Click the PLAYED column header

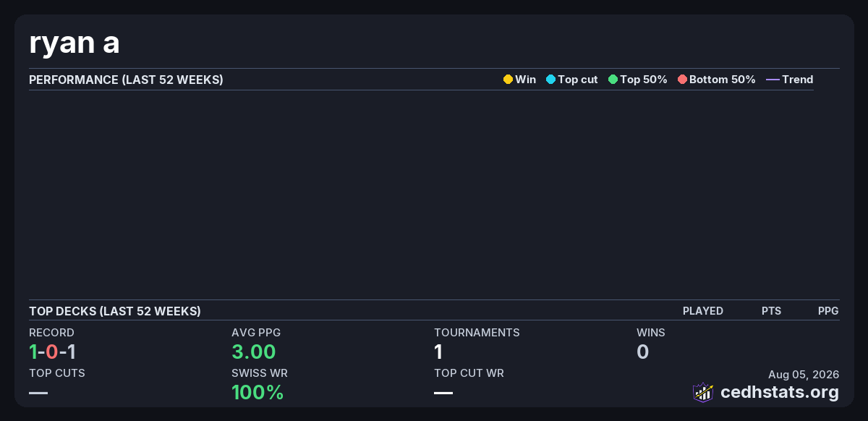[x=703, y=311]
